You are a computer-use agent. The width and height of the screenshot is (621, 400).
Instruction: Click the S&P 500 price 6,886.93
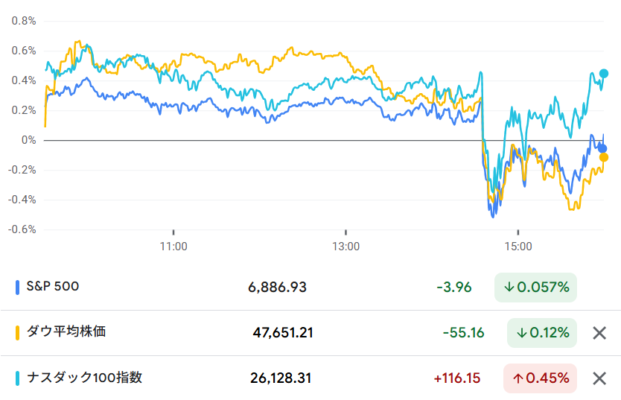click(277, 287)
